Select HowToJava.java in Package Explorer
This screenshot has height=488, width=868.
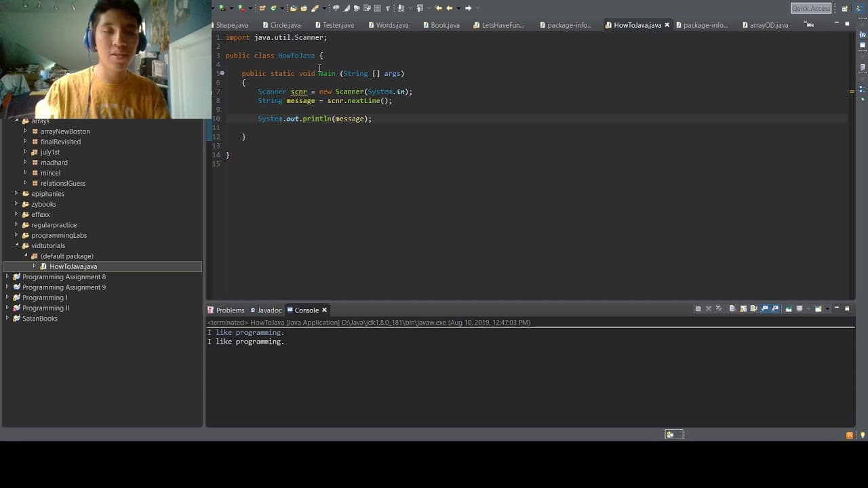click(x=73, y=266)
